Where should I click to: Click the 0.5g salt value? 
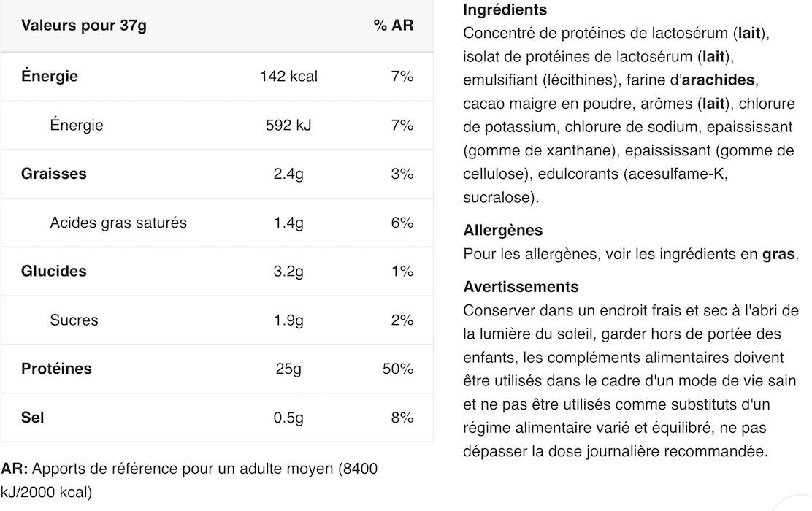pyautogui.click(x=288, y=418)
